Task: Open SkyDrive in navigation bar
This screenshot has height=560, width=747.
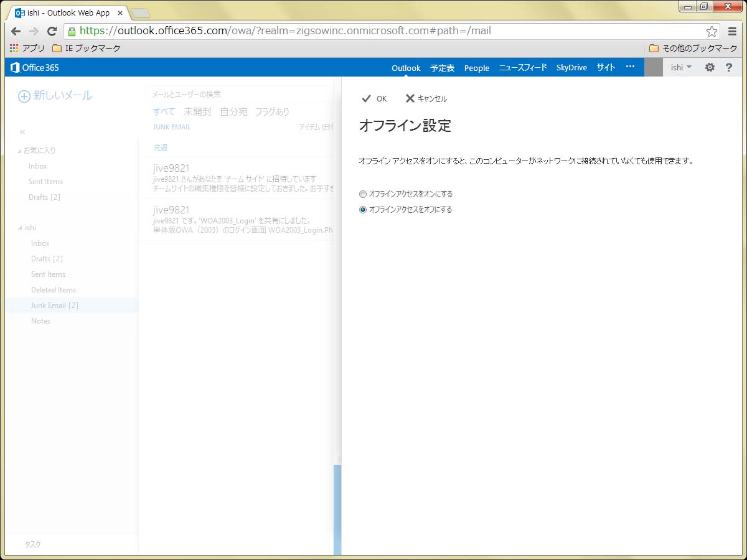Action: pyautogui.click(x=571, y=68)
